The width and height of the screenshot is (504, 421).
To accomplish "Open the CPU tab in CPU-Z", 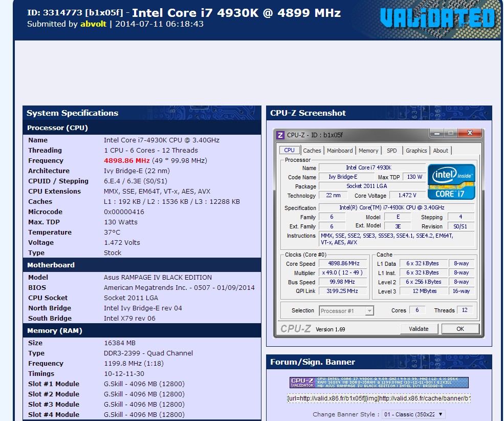I will click(289, 151).
